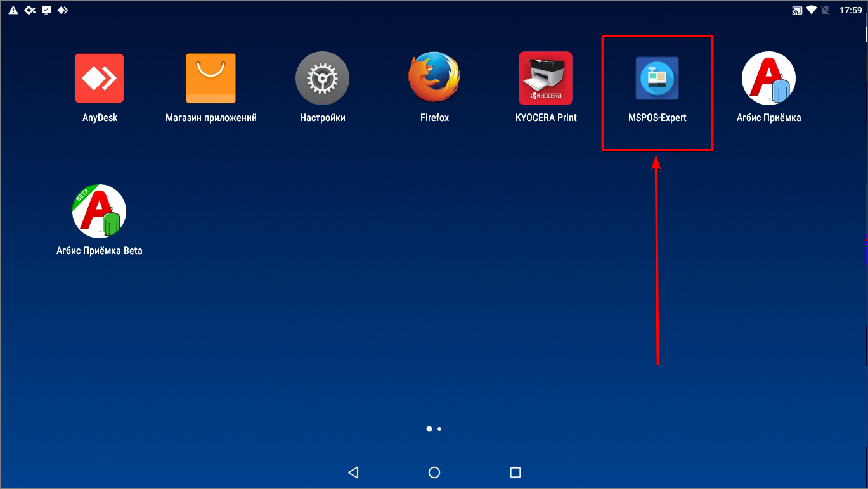Open the AnyDesk app
868x489 pixels.
(x=100, y=79)
